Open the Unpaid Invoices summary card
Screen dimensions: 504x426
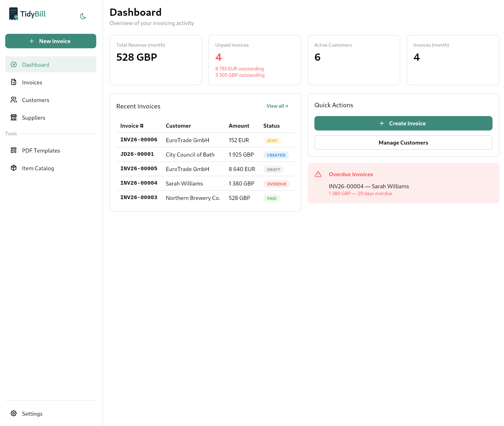pyautogui.click(x=254, y=60)
